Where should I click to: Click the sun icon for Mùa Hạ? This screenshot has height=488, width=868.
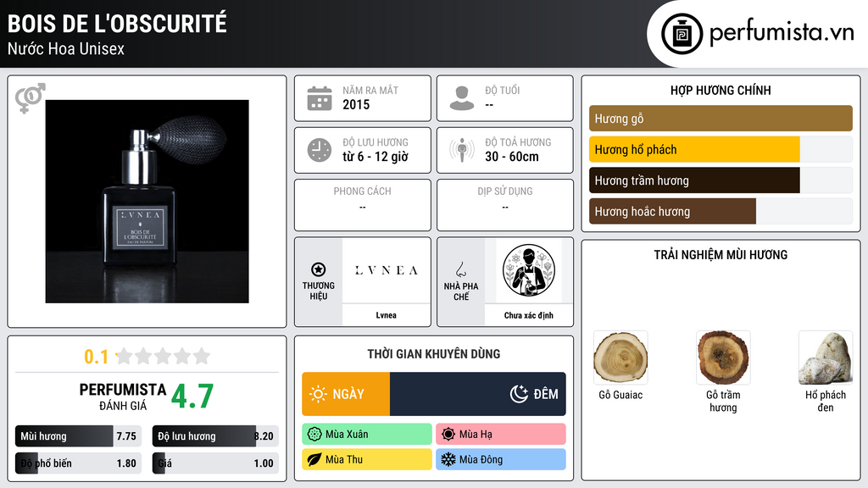[448, 435]
